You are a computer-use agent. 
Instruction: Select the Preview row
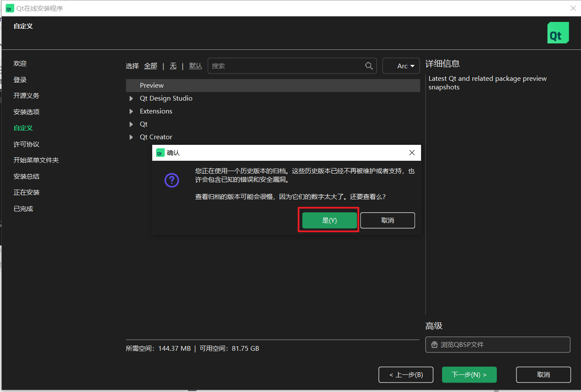273,86
